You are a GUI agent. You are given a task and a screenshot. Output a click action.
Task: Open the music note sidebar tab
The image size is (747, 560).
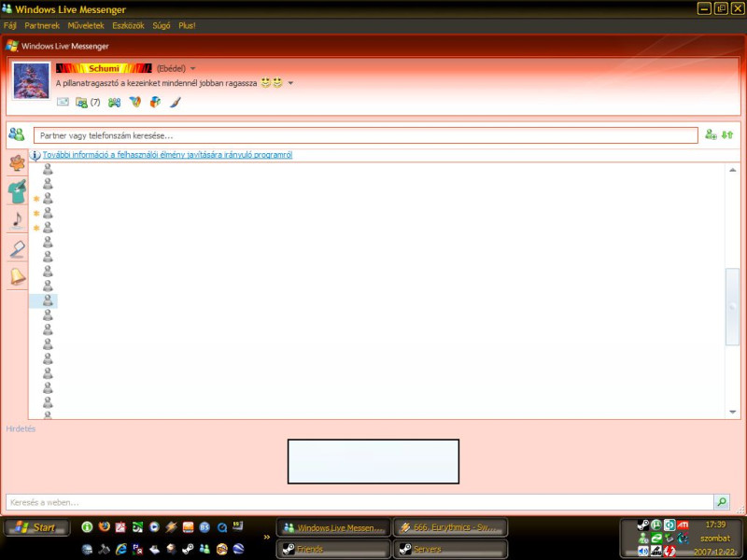click(x=17, y=220)
